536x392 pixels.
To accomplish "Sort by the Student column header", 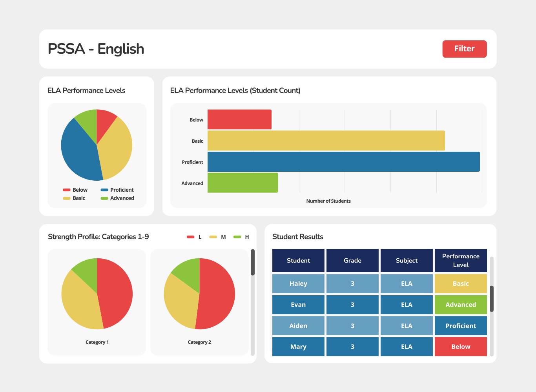I will (x=298, y=261).
